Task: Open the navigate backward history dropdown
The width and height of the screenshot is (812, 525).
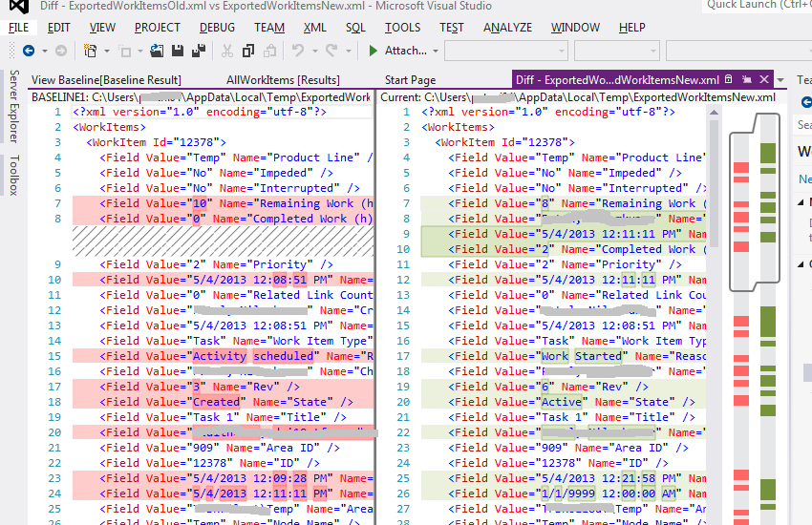Action: (45, 52)
